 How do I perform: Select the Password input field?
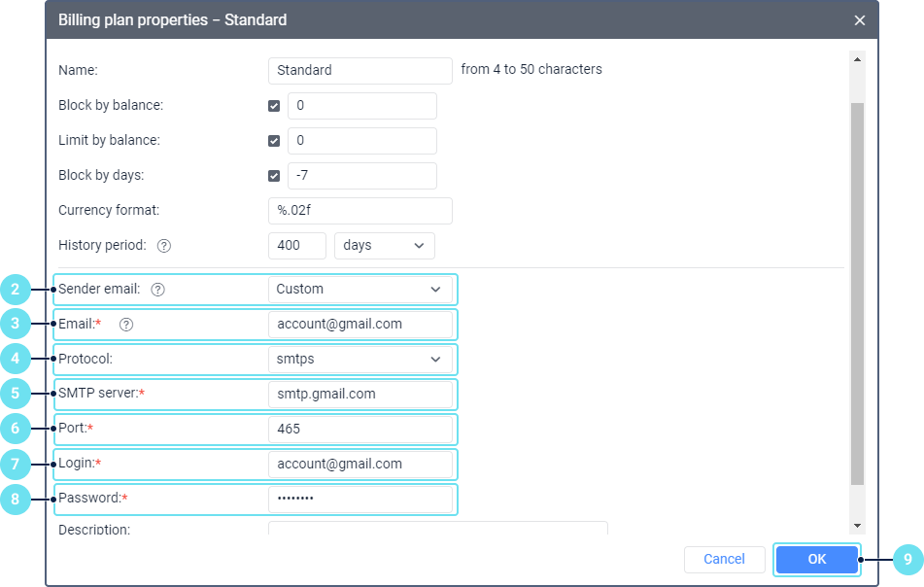tap(359, 500)
